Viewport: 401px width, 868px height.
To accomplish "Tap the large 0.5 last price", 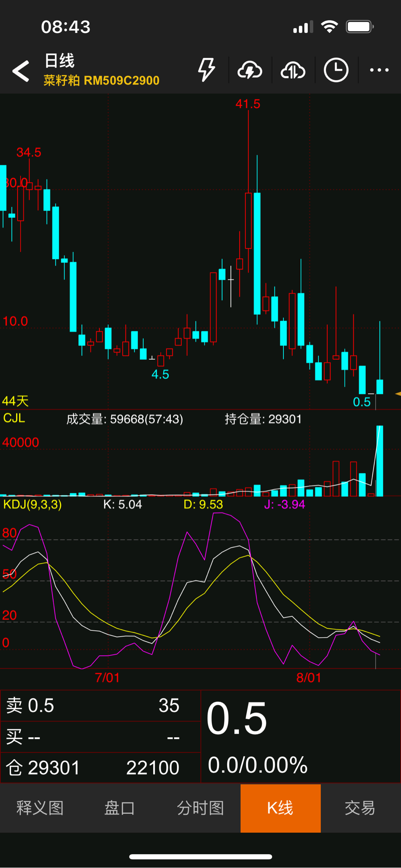I will (237, 718).
